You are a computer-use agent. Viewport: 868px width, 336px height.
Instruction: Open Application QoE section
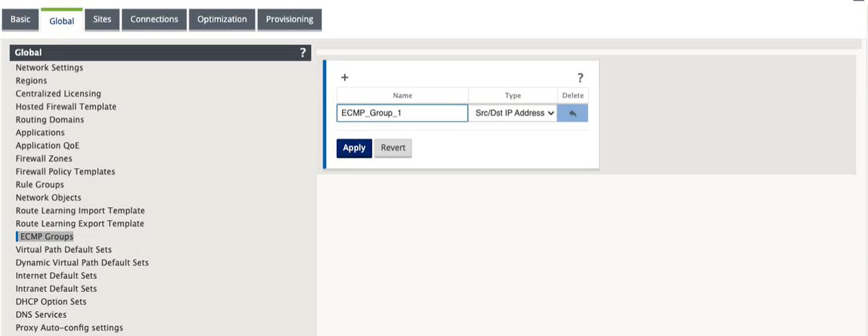(x=48, y=146)
